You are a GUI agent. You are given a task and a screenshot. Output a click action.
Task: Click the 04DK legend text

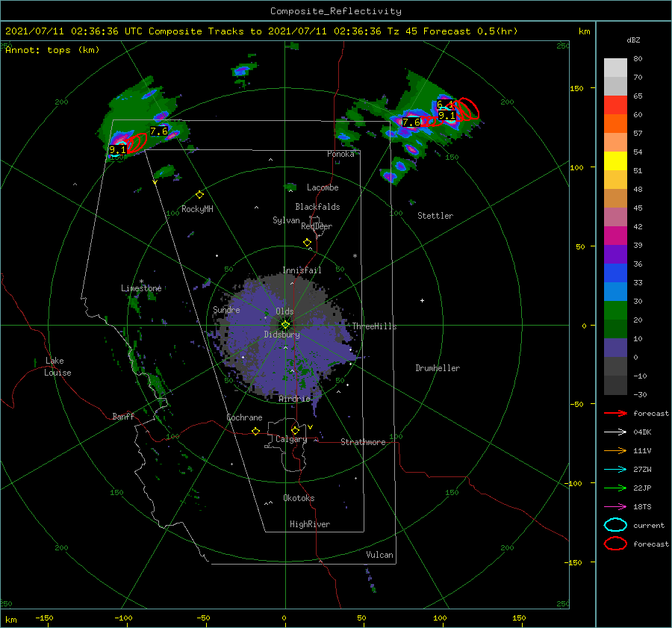pos(642,432)
